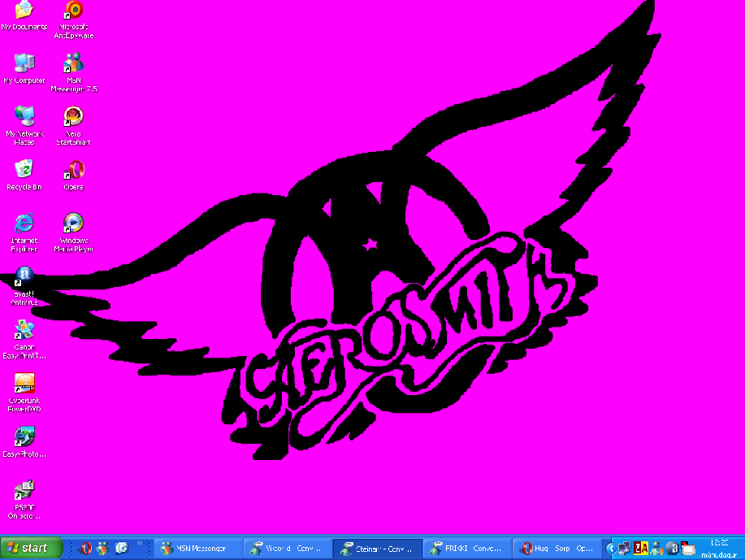The height and width of the screenshot is (560, 745).
Task: Select the CyberLink PowerDVD desktop shortcut
Action: click(x=24, y=393)
